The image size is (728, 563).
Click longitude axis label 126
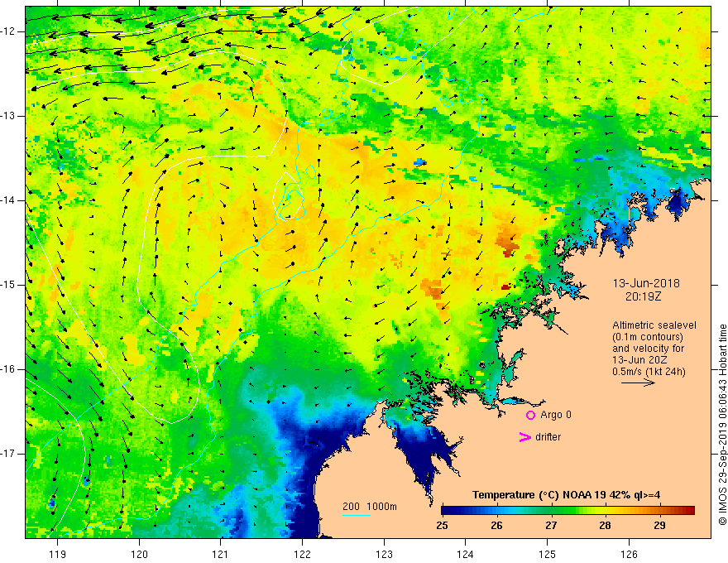[x=629, y=554]
